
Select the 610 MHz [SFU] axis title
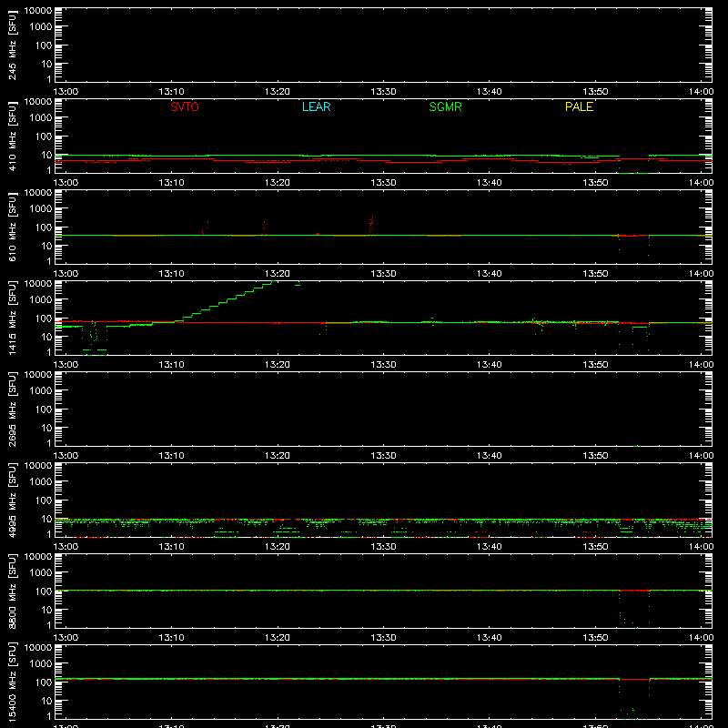[x=13, y=227]
